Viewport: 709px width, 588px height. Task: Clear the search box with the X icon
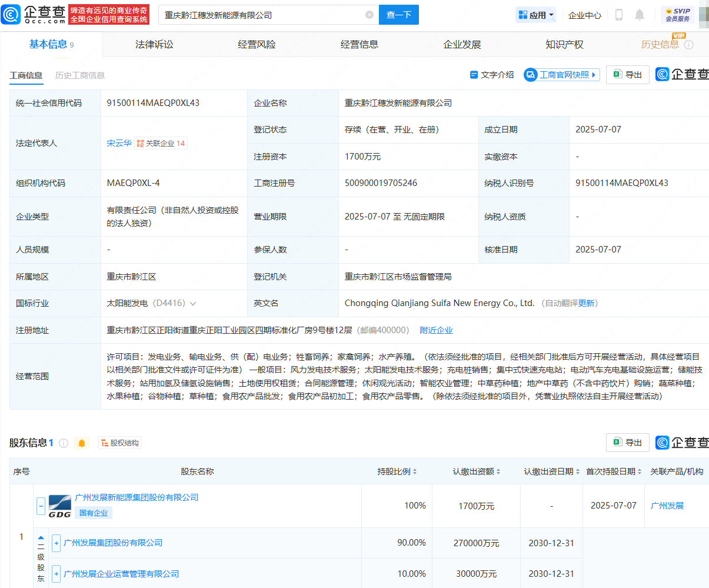point(370,15)
